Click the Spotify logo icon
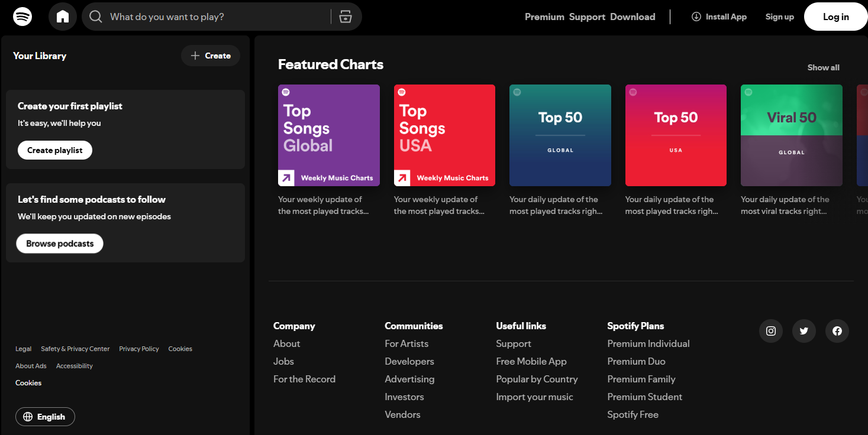Screen dimensions: 868x435 click(x=22, y=17)
